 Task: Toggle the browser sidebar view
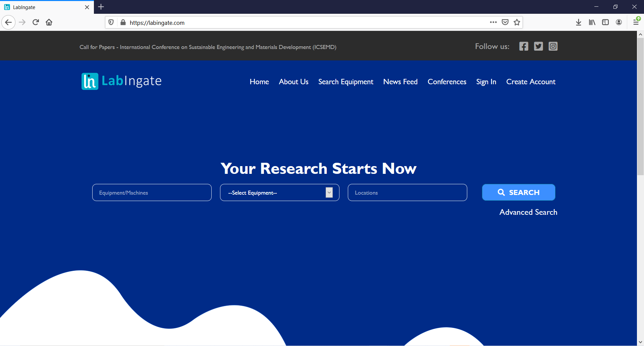click(x=605, y=22)
